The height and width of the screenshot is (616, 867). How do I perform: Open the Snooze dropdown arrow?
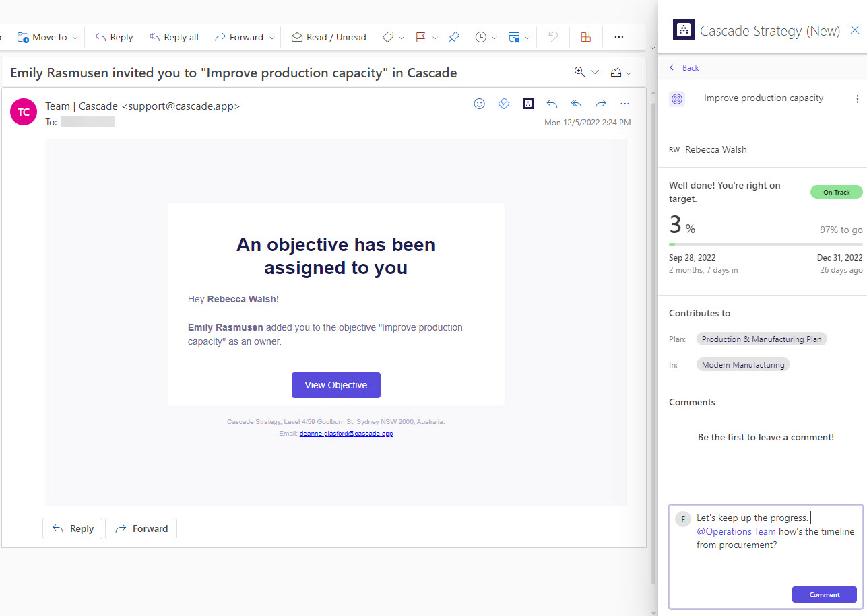pos(494,38)
